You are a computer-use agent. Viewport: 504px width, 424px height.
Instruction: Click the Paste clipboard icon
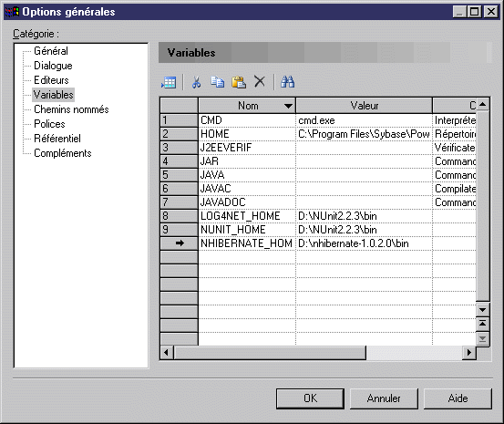click(x=239, y=82)
